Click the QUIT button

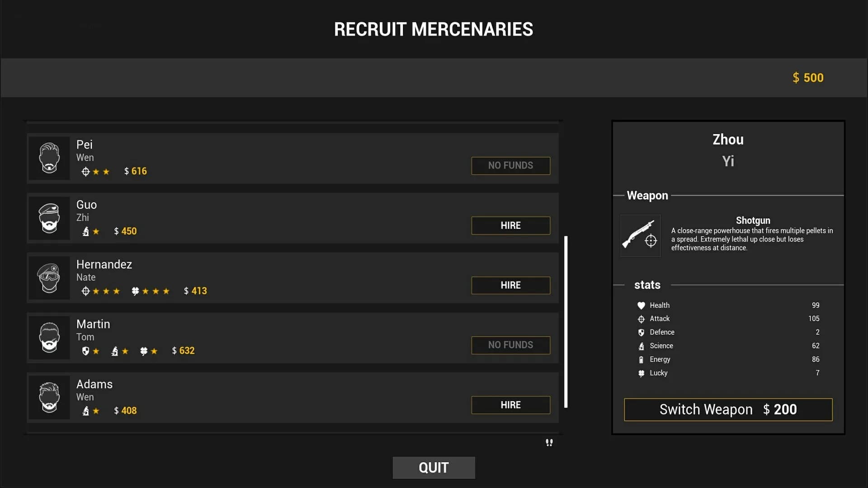coord(434,467)
